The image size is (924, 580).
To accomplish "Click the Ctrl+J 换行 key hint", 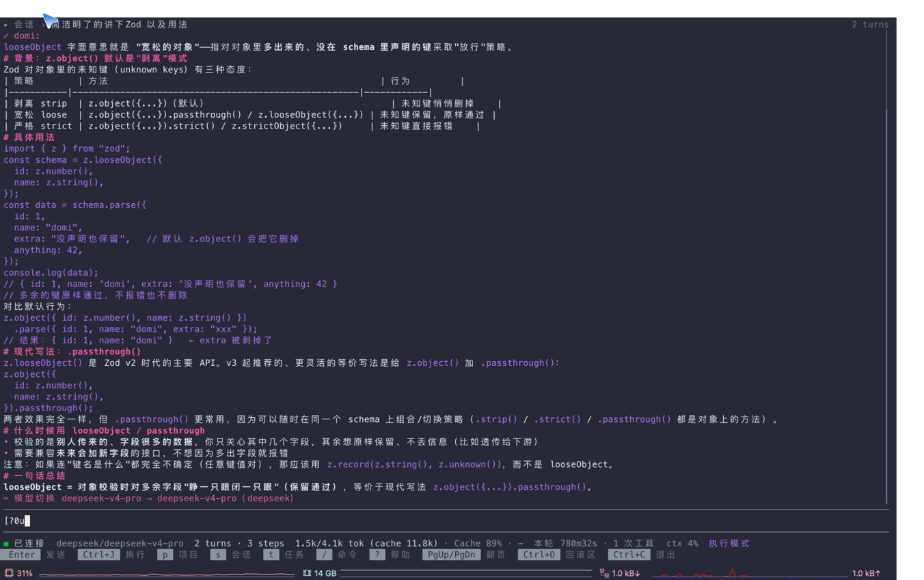I will [x=112, y=555].
